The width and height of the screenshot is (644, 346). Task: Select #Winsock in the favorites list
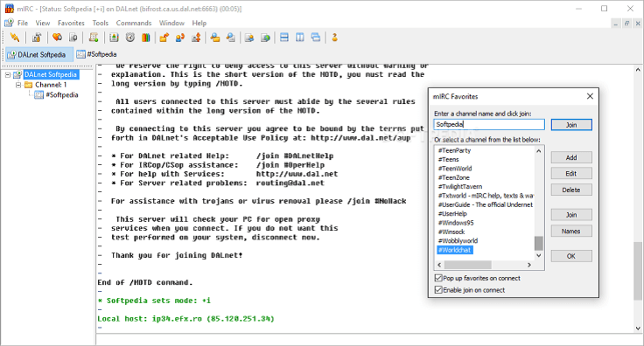451,232
